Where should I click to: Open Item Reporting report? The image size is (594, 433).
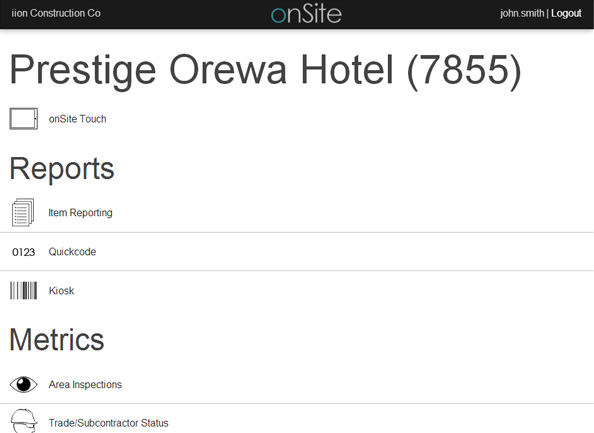(x=80, y=213)
